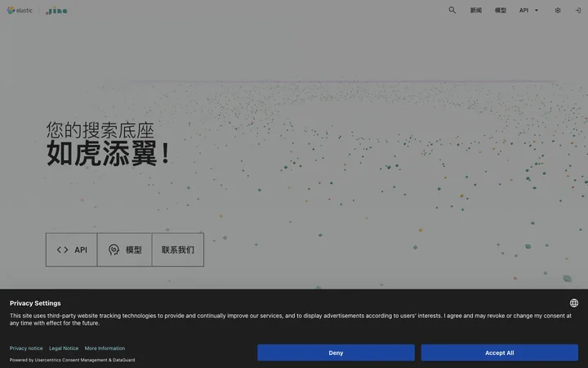Click the API button with code brackets

pyautogui.click(x=72, y=249)
